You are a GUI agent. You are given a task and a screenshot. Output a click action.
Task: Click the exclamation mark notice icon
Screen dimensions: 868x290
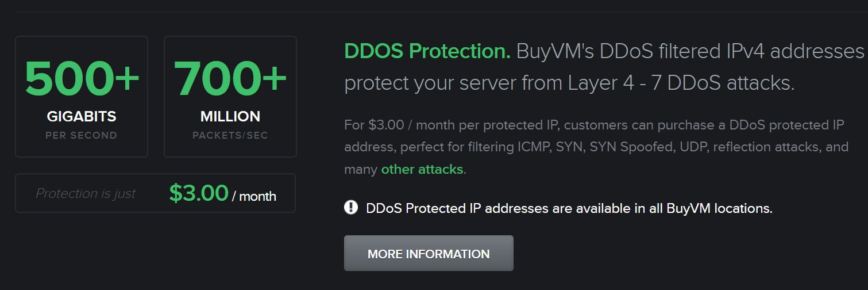[351, 207]
